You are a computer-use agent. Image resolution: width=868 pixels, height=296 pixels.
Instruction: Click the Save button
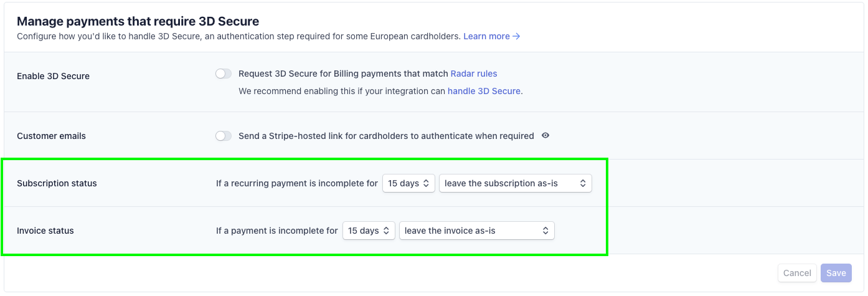[x=836, y=273]
